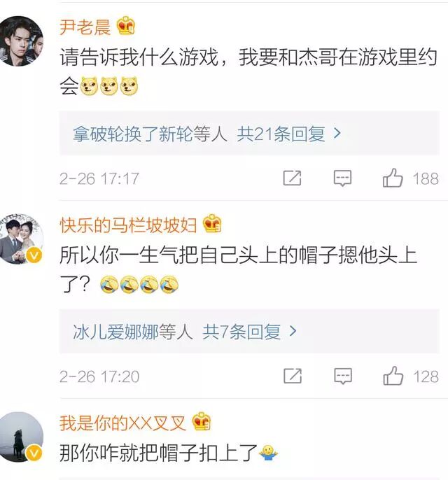Viewport: 448px width, 480px height.
Task: Tap repost icon on 17:20 comment
Action: click(x=293, y=376)
